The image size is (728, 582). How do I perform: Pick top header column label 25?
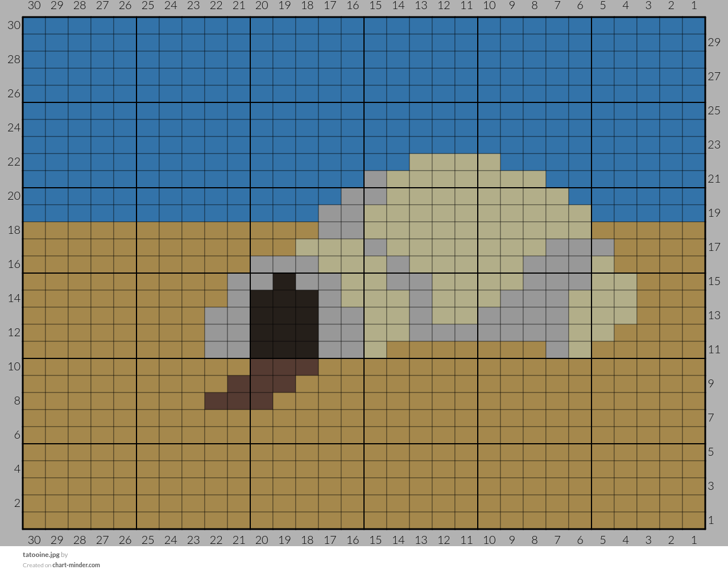tap(148, 6)
